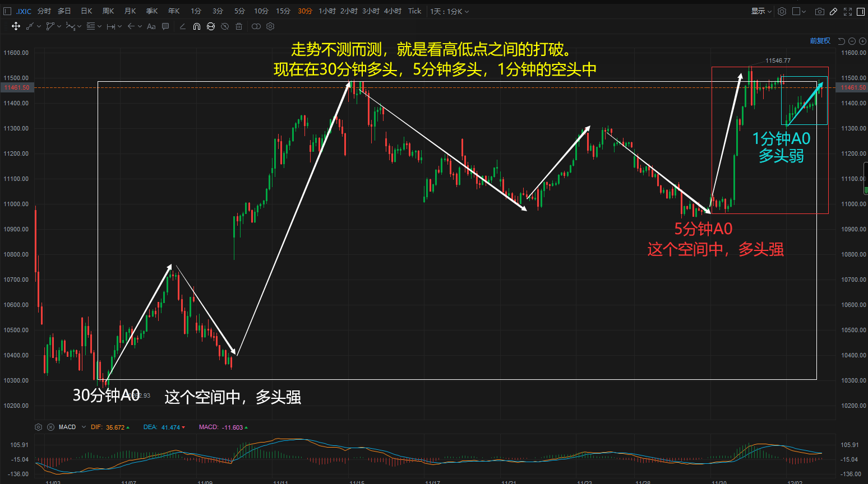
Task: Click the .IXIC ticker symbol
Action: pyautogui.click(x=24, y=11)
